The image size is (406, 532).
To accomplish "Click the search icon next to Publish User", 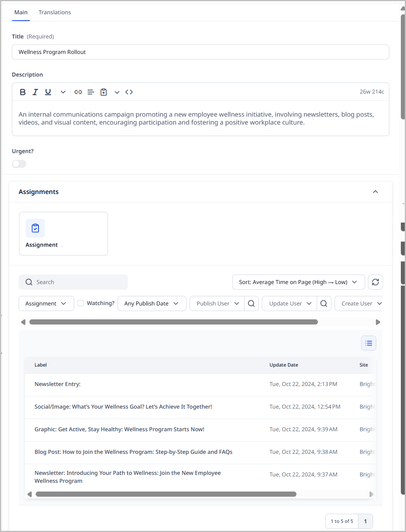I will [x=251, y=303].
